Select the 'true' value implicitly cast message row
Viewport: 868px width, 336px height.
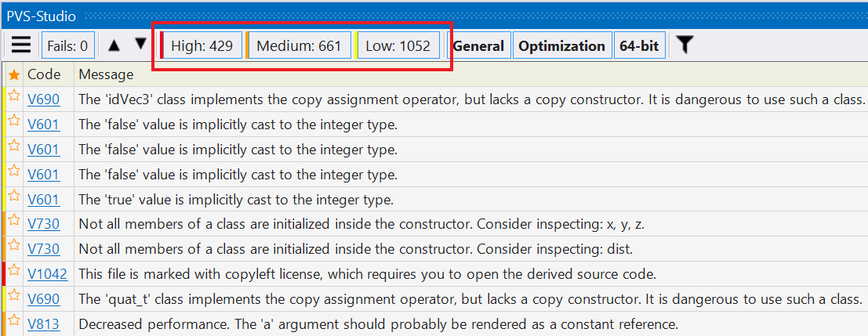[434, 199]
